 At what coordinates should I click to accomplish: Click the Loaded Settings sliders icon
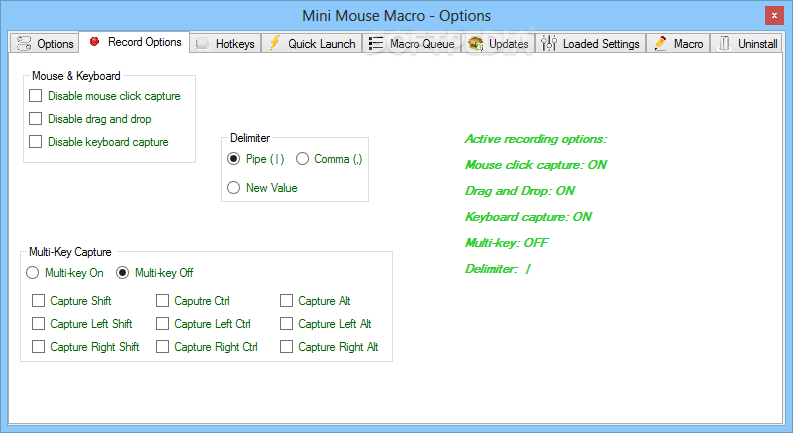[x=549, y=44]
